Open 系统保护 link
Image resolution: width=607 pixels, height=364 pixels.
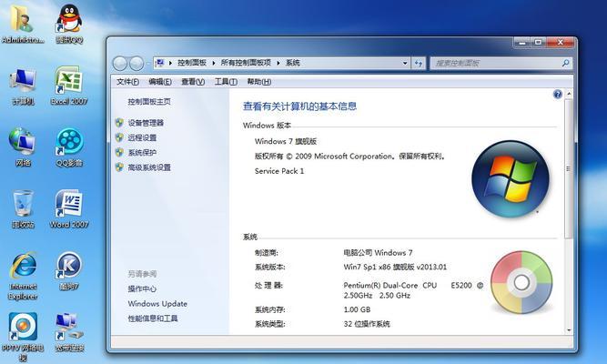pos(142,152)
